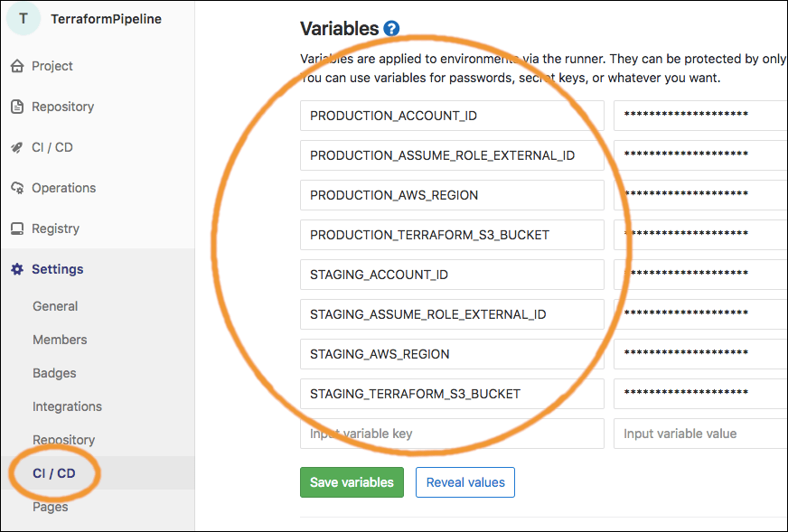Select the Repository sidebar icon
Viewport: 788px width, 532px height.
15,106
